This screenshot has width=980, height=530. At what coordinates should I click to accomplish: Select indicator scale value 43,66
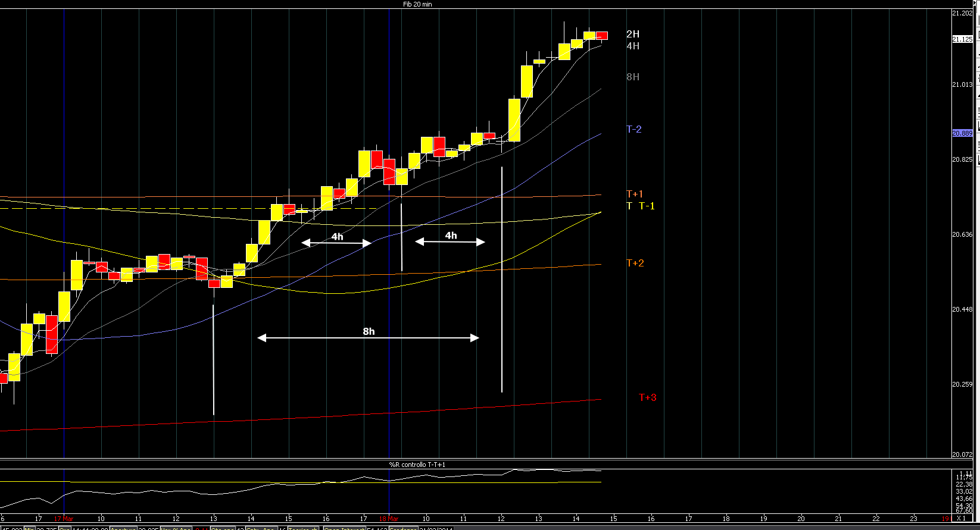pos(964,498)
